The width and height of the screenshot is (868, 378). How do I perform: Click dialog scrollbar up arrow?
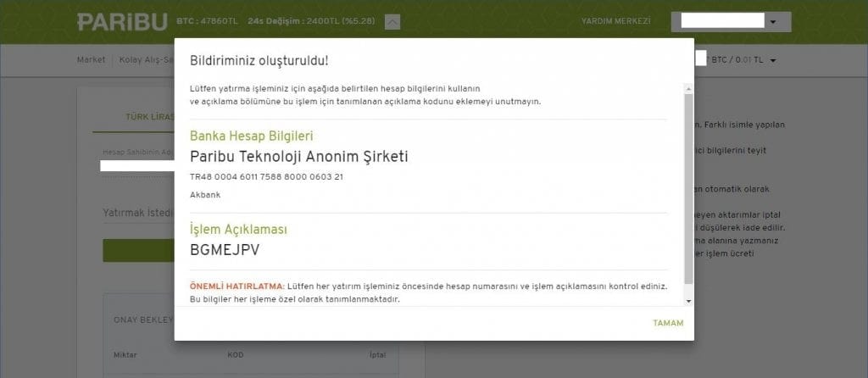tap(688, 88)
